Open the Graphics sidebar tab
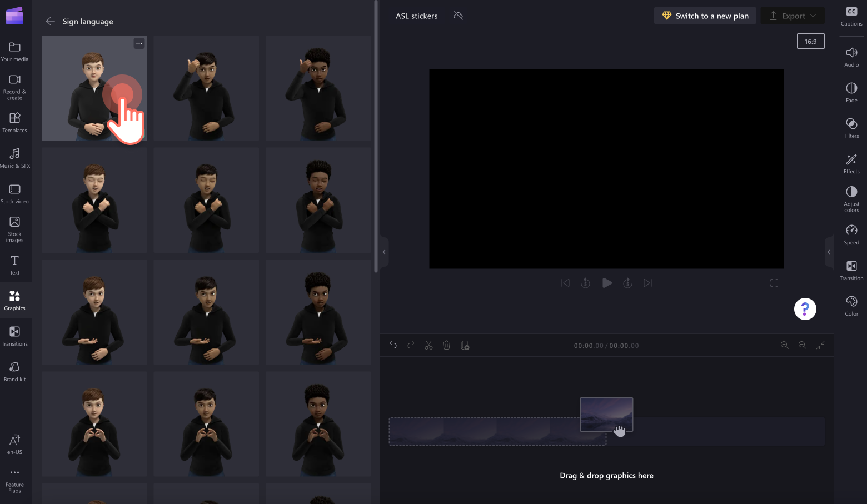The height and width of the screenshot is (504, 867). coord(15,301)
